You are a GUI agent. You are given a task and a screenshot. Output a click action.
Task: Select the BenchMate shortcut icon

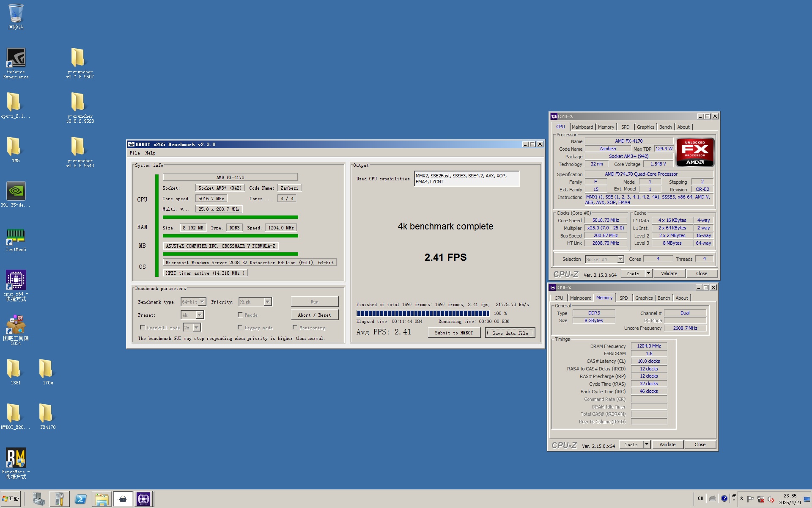pos(16,464)
